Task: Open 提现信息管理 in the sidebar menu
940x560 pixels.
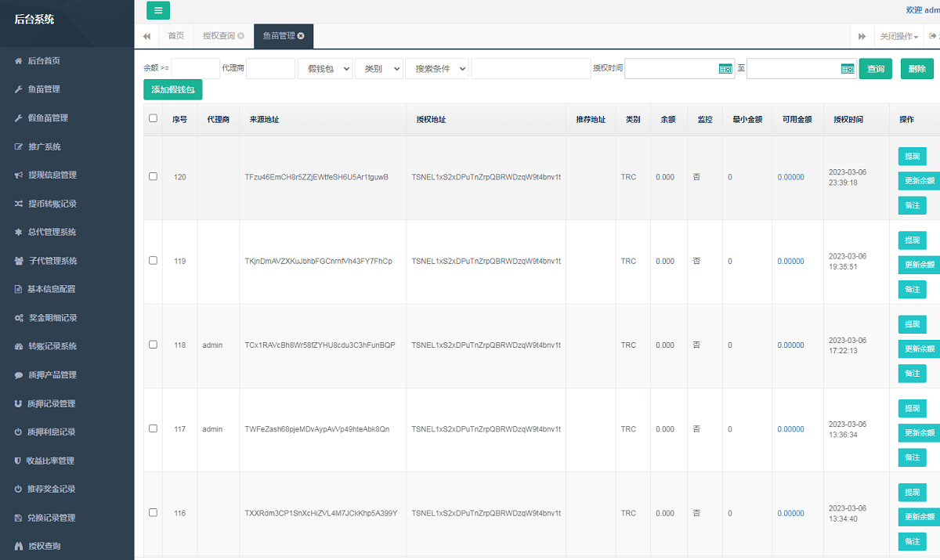Action: pyautogui.click(x=52, y=175)
